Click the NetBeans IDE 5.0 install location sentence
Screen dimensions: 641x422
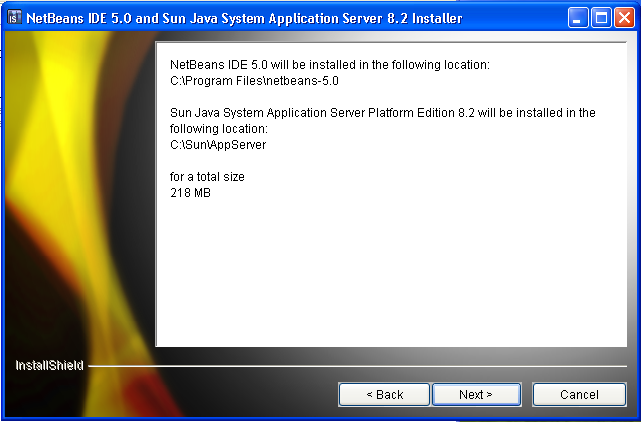(329, 65)
